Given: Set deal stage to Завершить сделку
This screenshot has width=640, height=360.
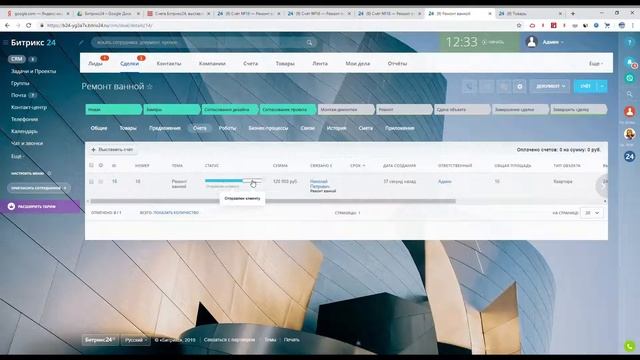Looking at the screenshot, I should 578,109.
